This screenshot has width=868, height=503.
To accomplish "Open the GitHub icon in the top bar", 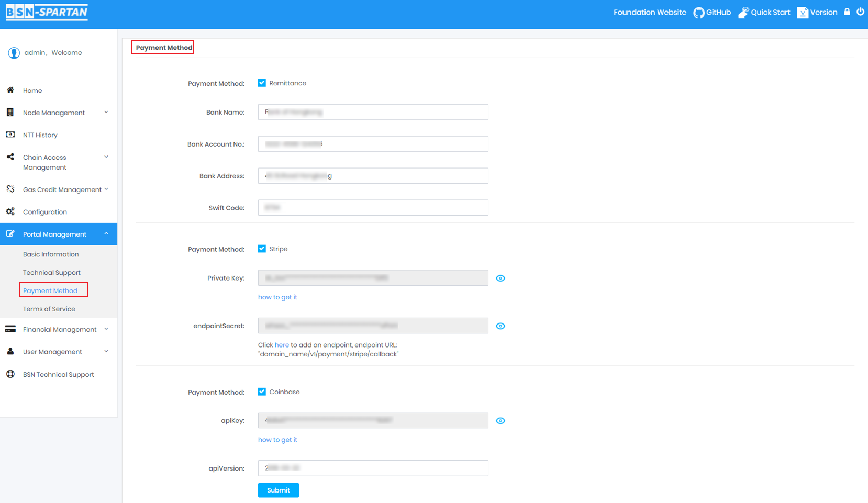I will pos(698,12).
